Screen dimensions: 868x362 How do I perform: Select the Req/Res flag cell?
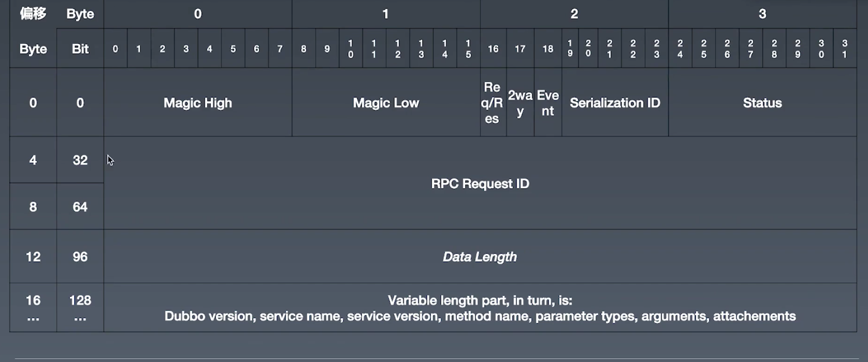click(492, 102)
